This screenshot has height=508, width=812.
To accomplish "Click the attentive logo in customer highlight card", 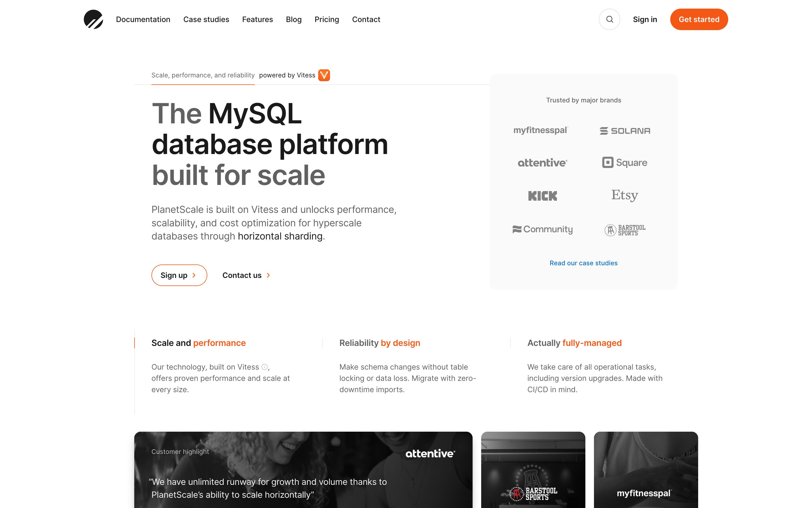I will tap(430, 454).
